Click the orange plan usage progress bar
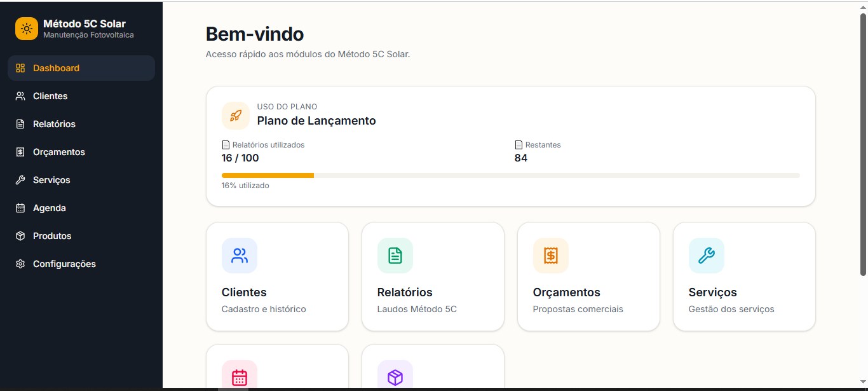Screen dimensions: 868x391 268,175
